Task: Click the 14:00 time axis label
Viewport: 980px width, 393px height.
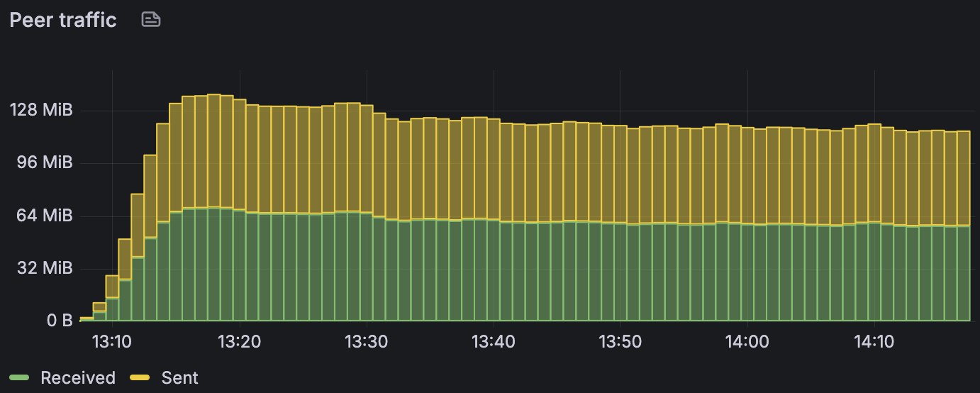Action: (x=747, y=341)
